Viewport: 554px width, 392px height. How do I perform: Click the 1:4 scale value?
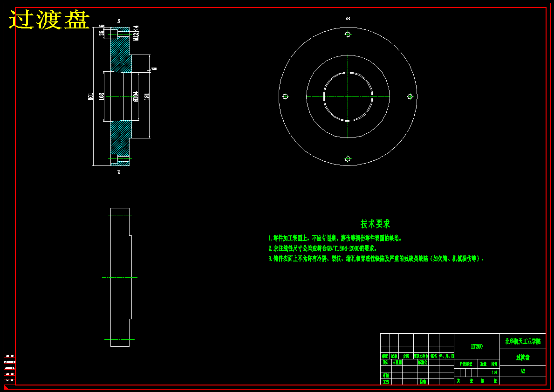494,372
